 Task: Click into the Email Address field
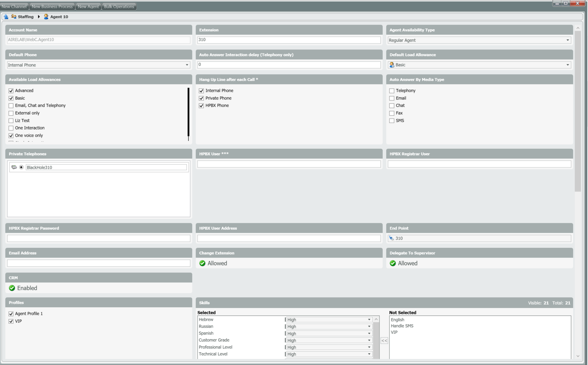click(x=98, y=263)
